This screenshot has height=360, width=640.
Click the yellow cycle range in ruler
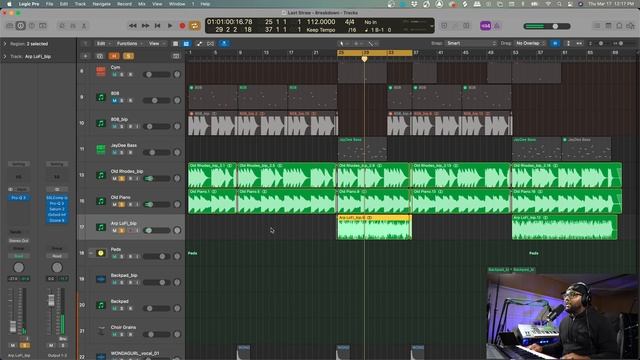[x=374, y=53]
